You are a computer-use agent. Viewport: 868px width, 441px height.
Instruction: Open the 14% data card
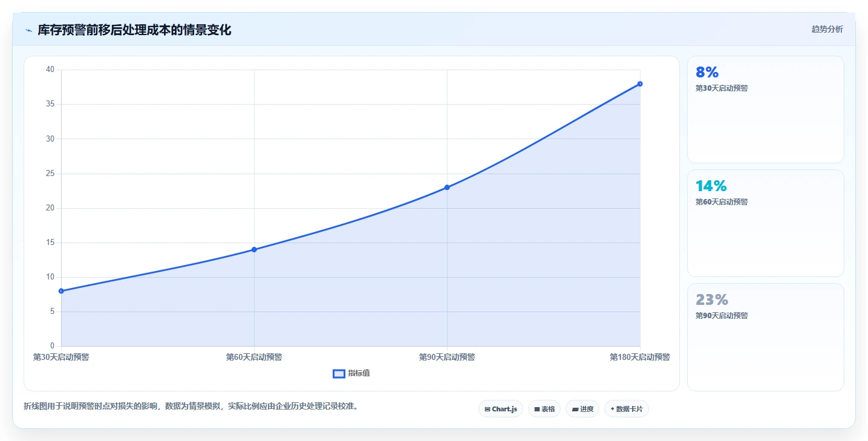point(765,223)
